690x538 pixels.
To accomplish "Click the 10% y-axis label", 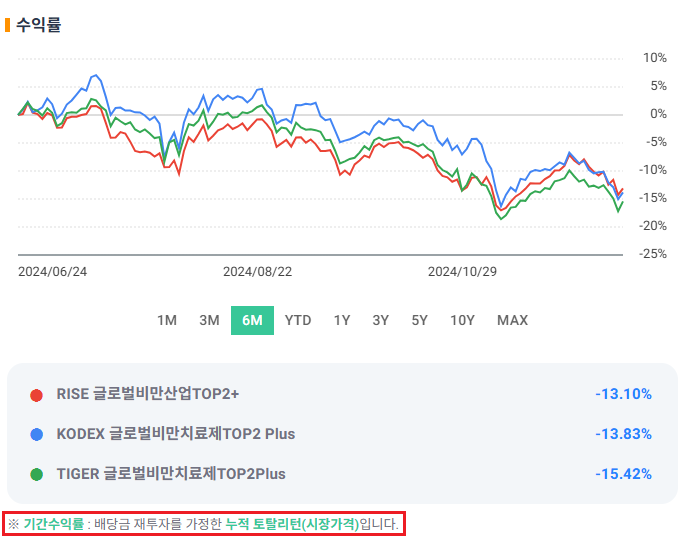I will click(x=655, y=58).
